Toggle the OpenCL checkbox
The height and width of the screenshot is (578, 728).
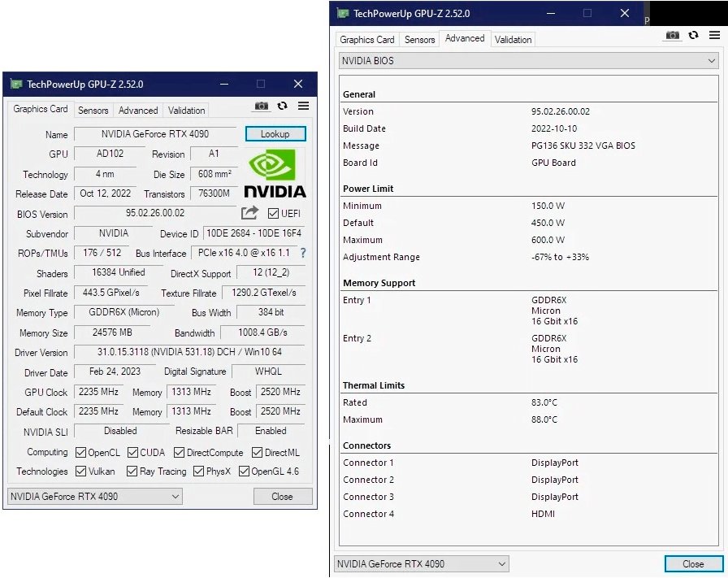[x=80, y=453]
